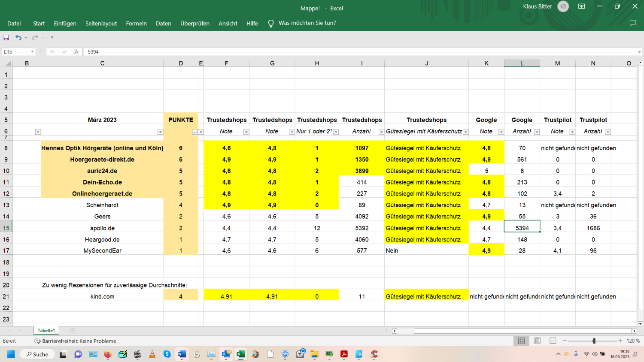Screen dimensions: 644x362
Task: Expand the Name Box dropdown arrow
Action: click(x=32, y=52)
